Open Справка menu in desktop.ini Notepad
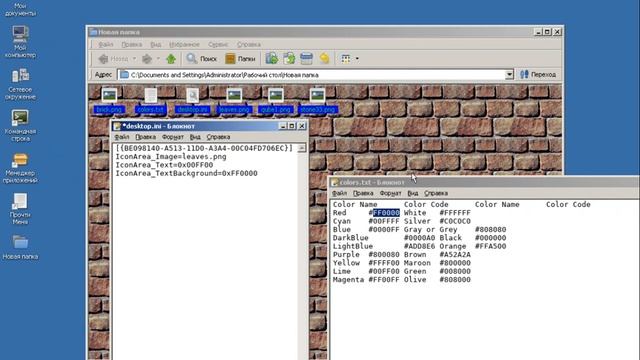Image resolution: width=640 pixels, height=360 pixels. (x=218, y=137)
